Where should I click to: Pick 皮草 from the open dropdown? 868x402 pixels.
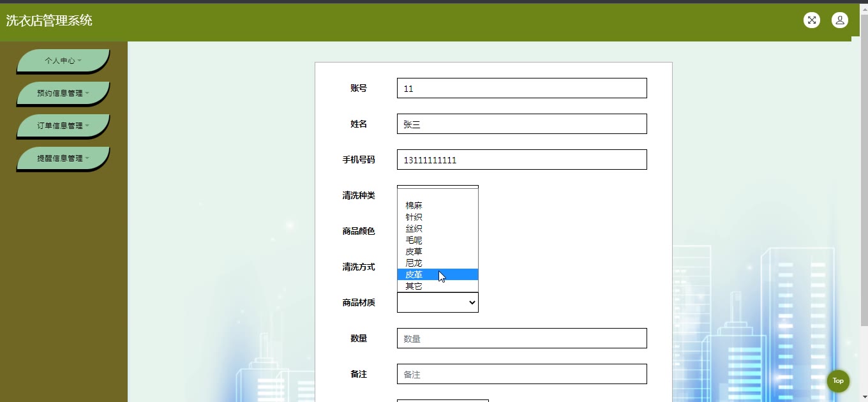point(438,251)
